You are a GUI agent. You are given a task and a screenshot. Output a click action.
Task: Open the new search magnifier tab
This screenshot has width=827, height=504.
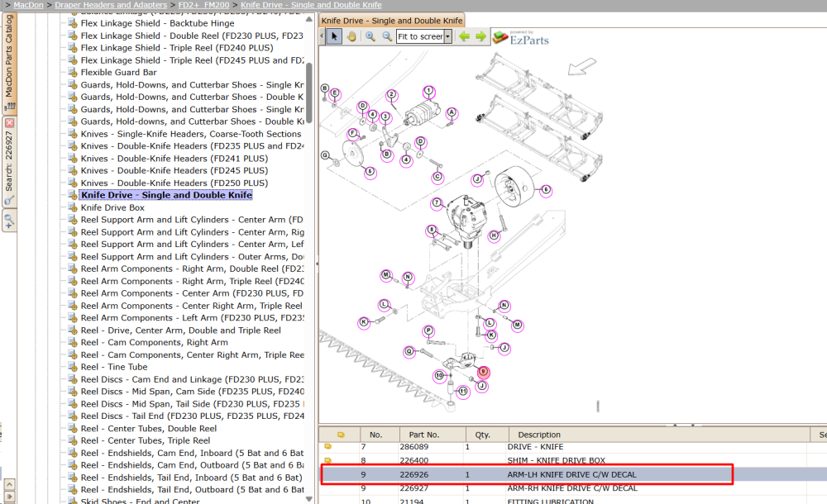9,220
